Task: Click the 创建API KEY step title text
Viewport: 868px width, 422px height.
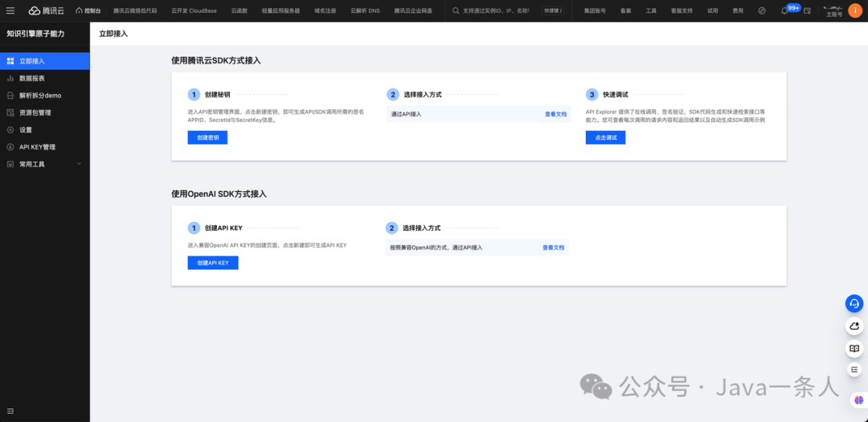Action: pos(223,227)
